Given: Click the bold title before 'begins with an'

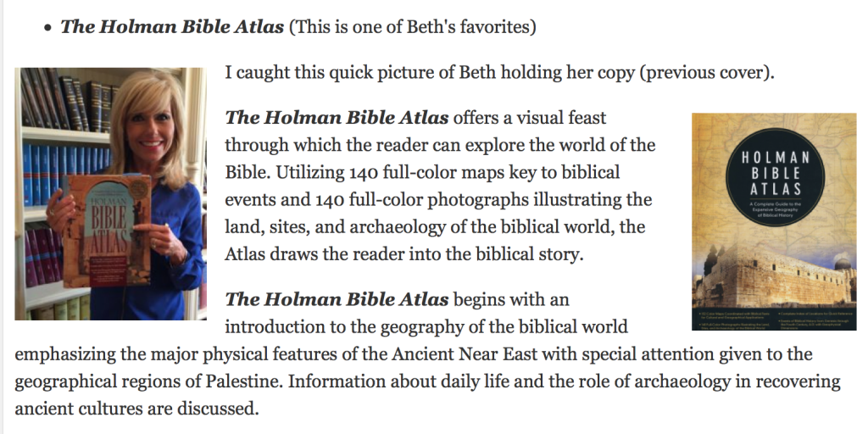Looking at the screenshot, I should point(337,299).
